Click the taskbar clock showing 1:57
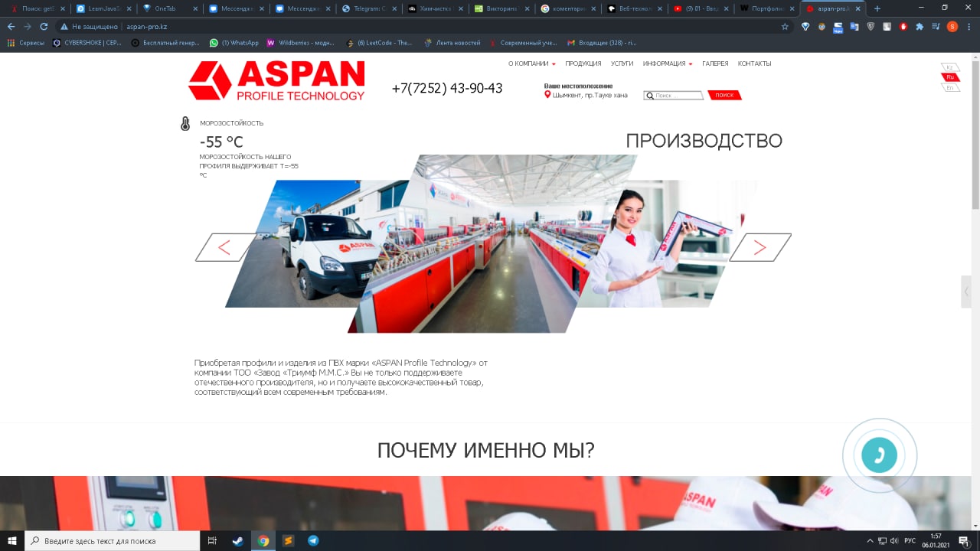This screenshot has width=980, height=551. coord(936,540)
